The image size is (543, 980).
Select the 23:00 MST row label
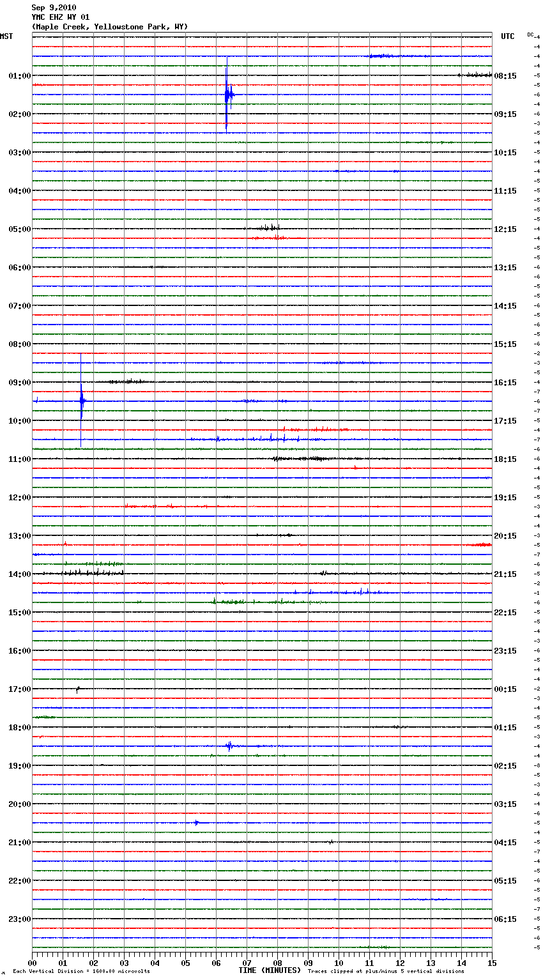point(19,919)
